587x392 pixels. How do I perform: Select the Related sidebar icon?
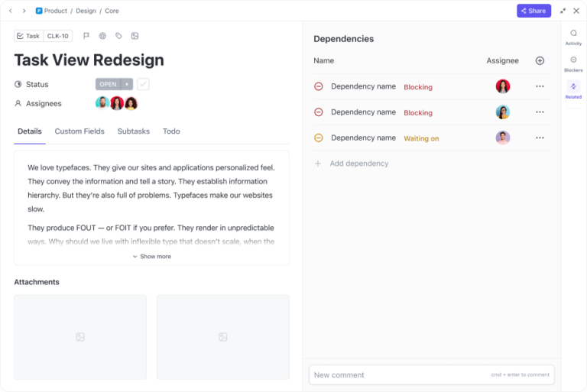[x=573, y=90]
